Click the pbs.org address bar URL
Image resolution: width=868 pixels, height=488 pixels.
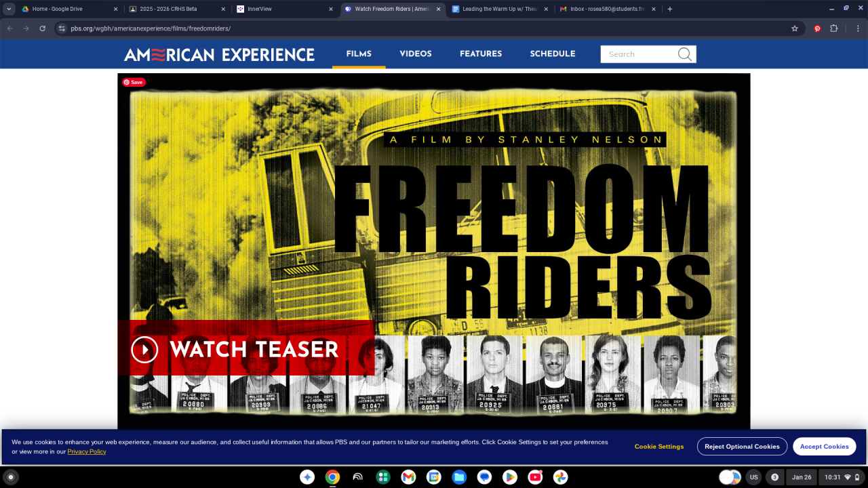click(x=151, y=28)
